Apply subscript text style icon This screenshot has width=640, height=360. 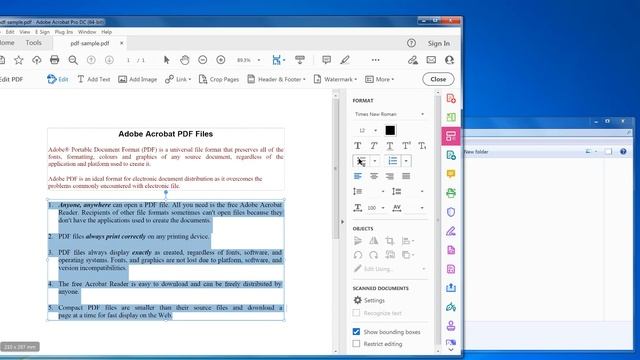[422, 146]
